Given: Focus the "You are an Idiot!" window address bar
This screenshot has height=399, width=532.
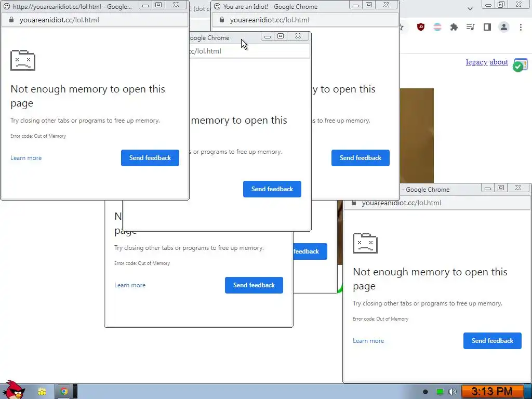Looking at the screenshot, I should [x=270, y=20].
